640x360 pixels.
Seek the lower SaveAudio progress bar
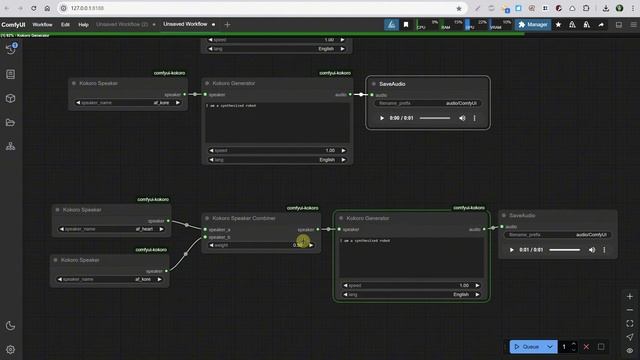tap(565, 250)
